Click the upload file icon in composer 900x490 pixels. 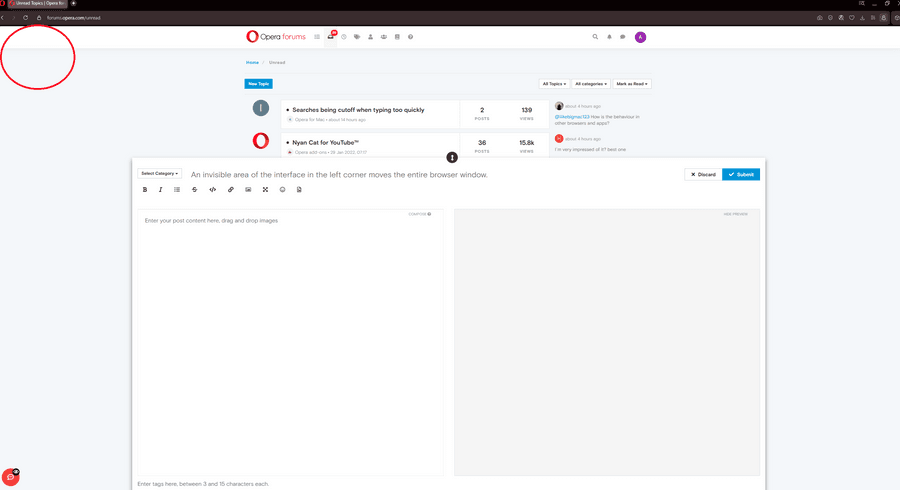(299, 190)
